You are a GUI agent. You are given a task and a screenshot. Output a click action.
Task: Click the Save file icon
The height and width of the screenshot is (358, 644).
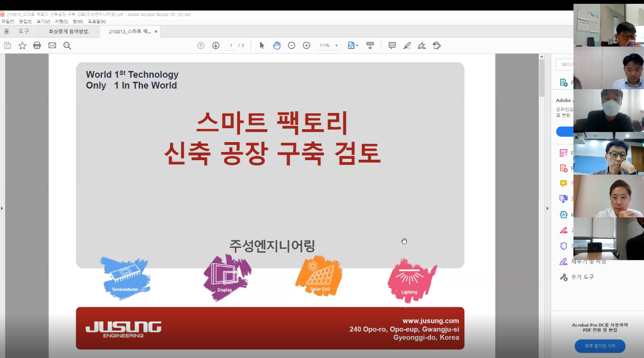click(x=8, y=45)
